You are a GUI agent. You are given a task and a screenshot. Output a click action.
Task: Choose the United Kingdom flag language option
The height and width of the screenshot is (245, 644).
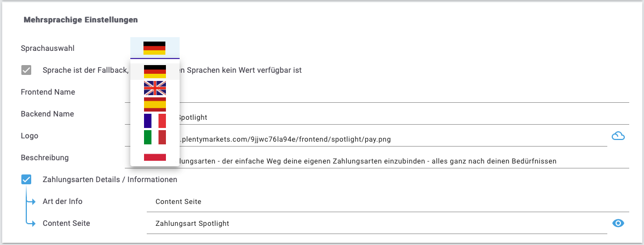pos(155,88)
